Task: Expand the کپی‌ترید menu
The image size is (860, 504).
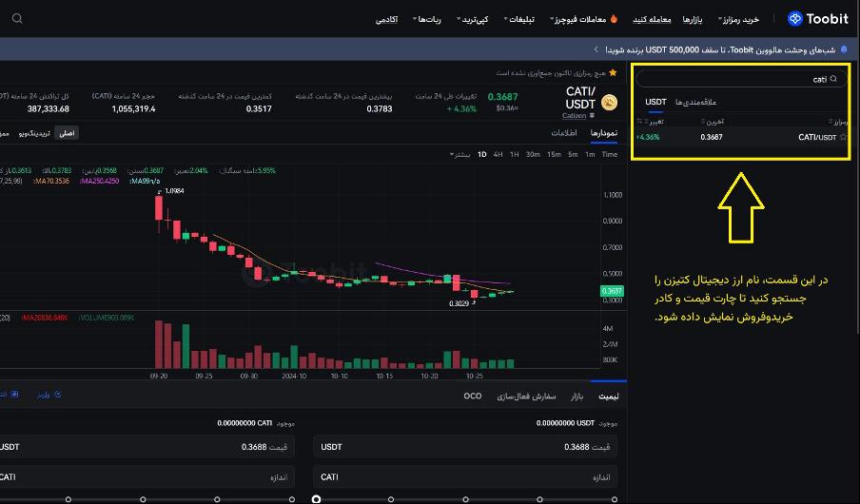Action: click(472, 20)
